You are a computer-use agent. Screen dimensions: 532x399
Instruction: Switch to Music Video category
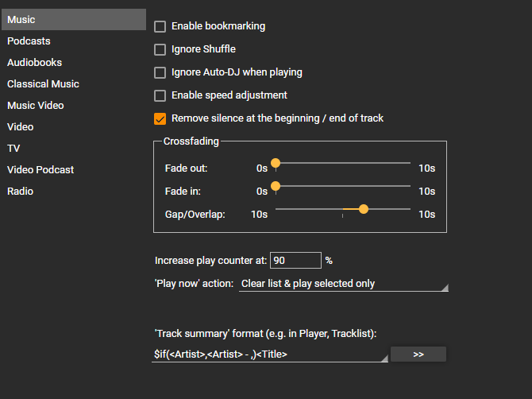(x=36, y=106)
